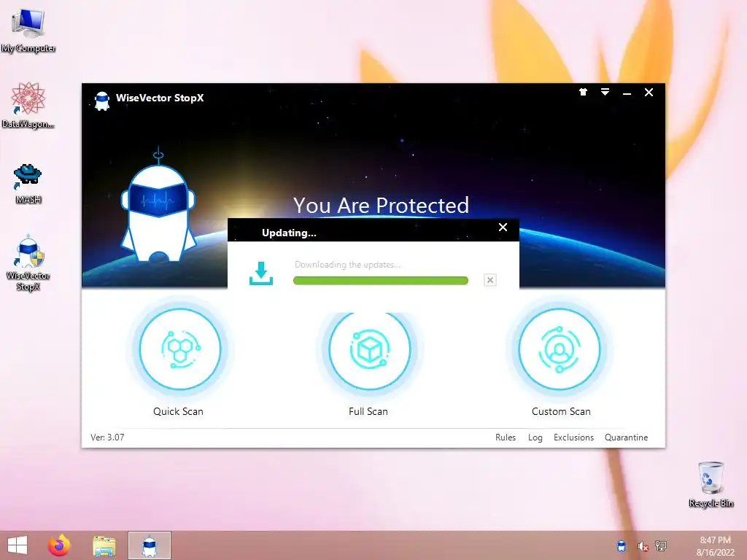Click the Full Scan label

[368, 411]
